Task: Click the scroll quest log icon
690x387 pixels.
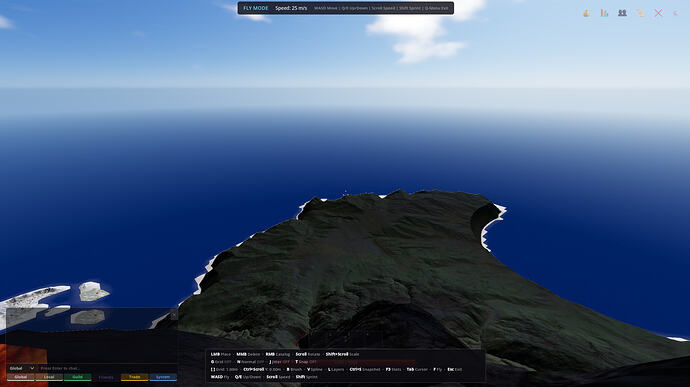Action: point(640,13)
